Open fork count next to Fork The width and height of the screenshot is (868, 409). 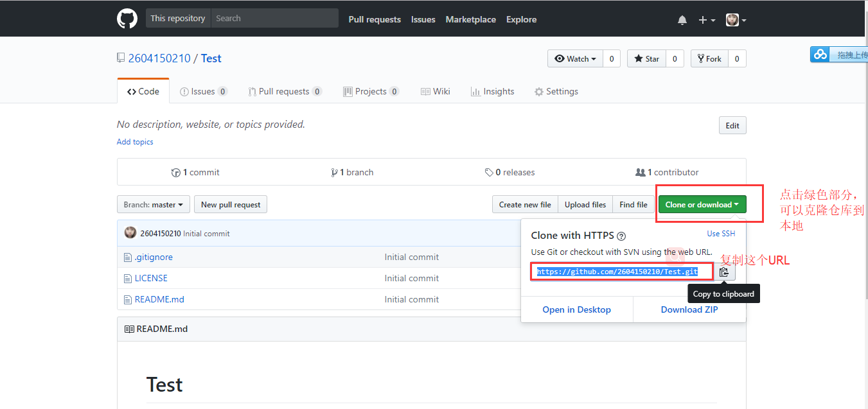tap(736, 58)
